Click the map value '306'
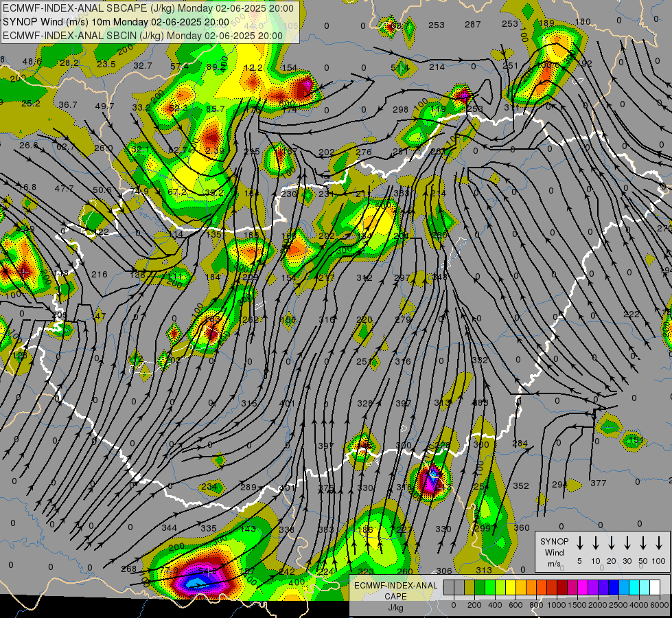Image resolution: width=672 pixels, height=618 pixels. 444,571
